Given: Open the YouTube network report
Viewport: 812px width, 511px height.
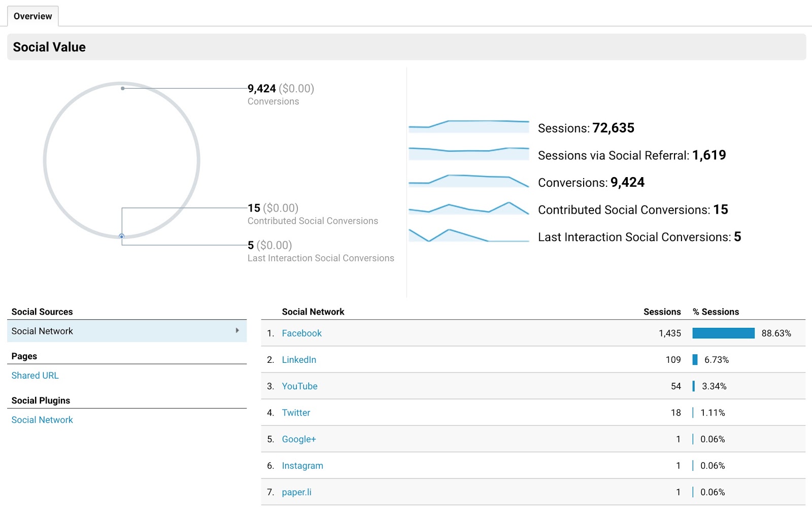Looking at the screenshot, I should pyautogui.click(x=300, y=386).
